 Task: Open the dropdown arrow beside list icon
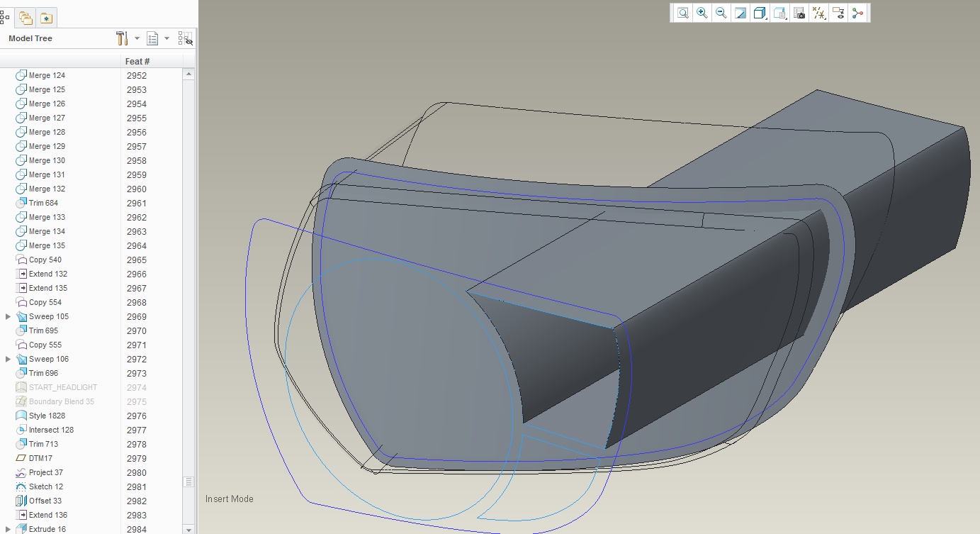167,38
